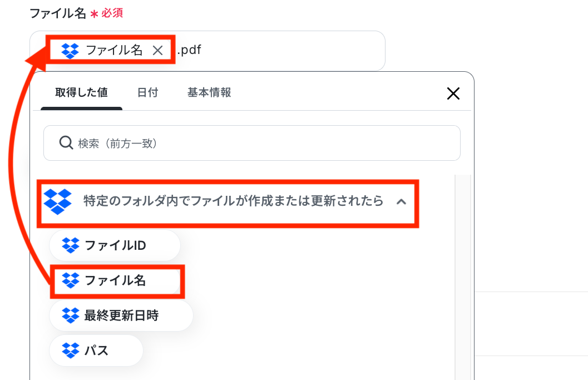Insert the ファイルID value
This screenshot has height=380, width=588.
click(x=115, y=245)
